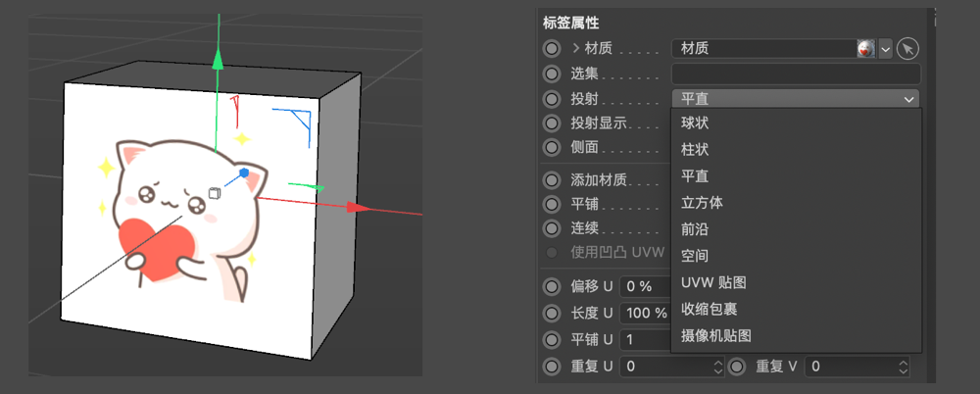Toggle the animation dot beside 平铺
Viewport: 980px width, 394px height.
(x=551, y=205)
